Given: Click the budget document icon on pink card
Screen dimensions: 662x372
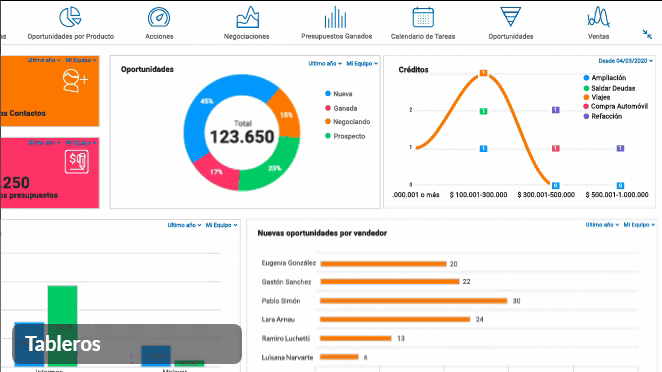Looking at the screenshot, I should (x=77, y=161).
